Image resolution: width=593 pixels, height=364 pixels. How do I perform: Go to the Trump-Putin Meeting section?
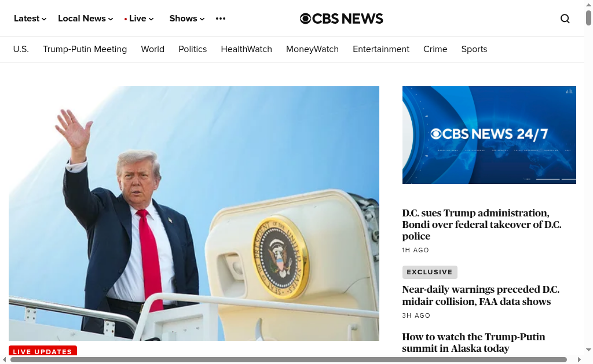[x=85, y=49]
